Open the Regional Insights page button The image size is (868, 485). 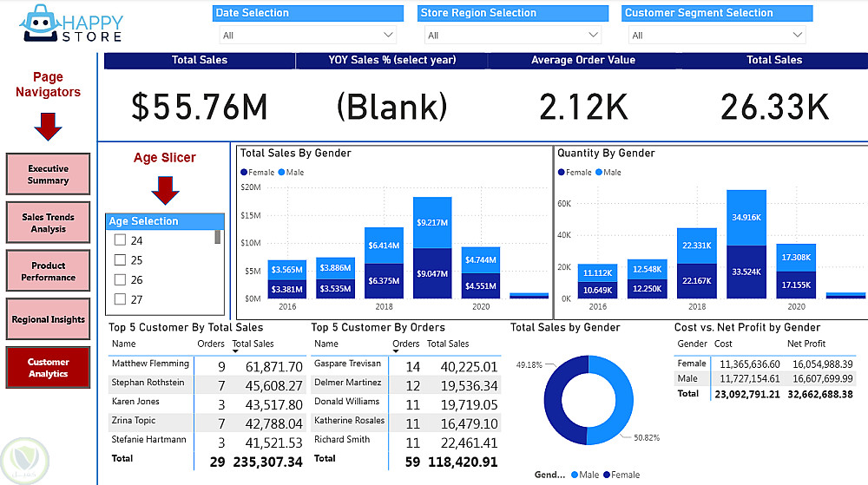[x=48, y=319]
